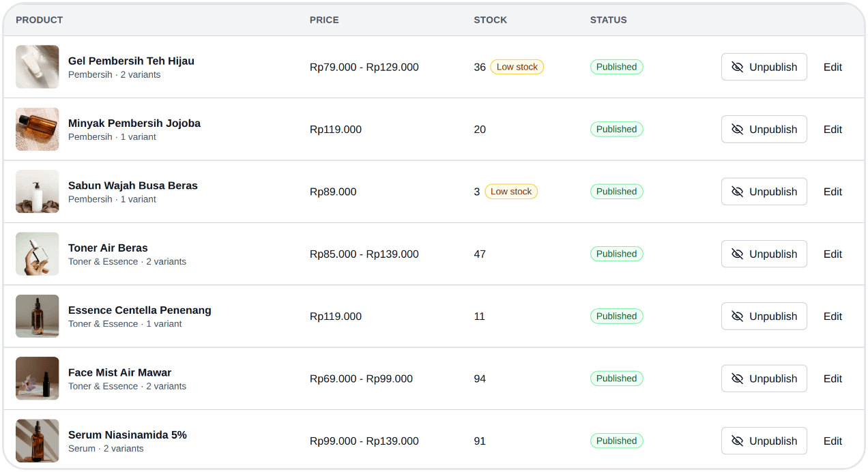Screen dimensions: 868x472
Task: Click price Rp79.000 - Rp129.000
Action: (364, 67)
